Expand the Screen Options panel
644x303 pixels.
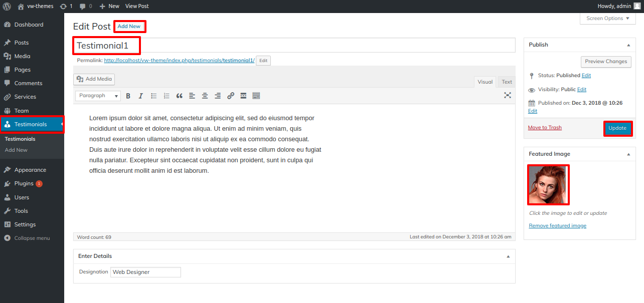point(608,19)
